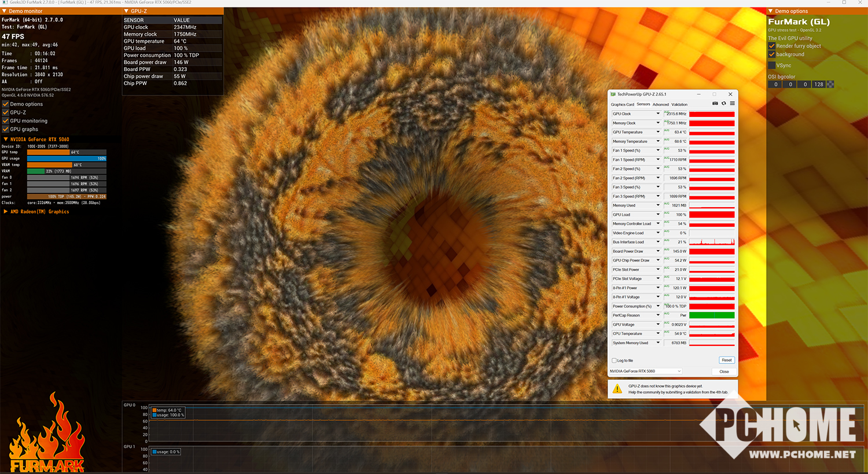Toggle background checkbox in Demo options

[771, 54]
